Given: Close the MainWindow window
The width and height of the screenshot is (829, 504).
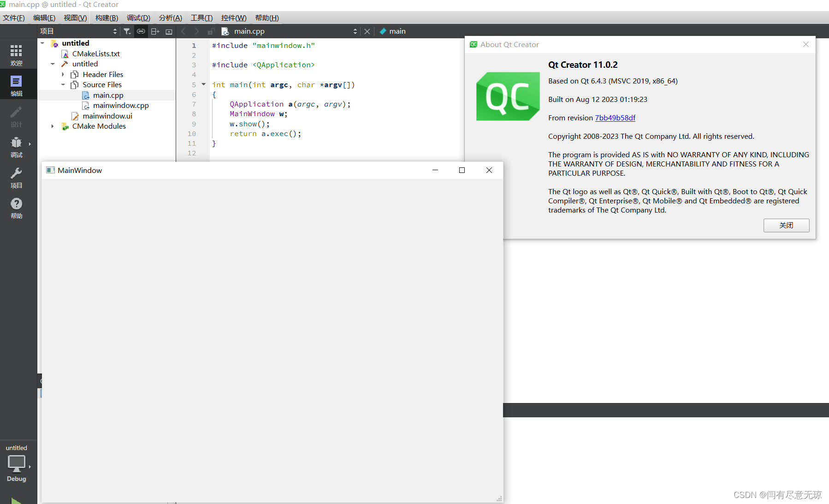Looking at the screenshot, I should (489, 170).
